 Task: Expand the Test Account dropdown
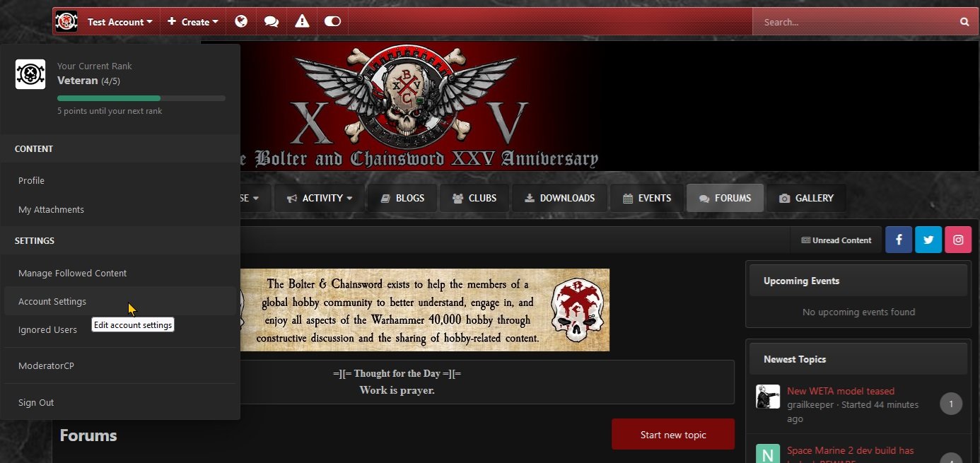pos(119,22)
